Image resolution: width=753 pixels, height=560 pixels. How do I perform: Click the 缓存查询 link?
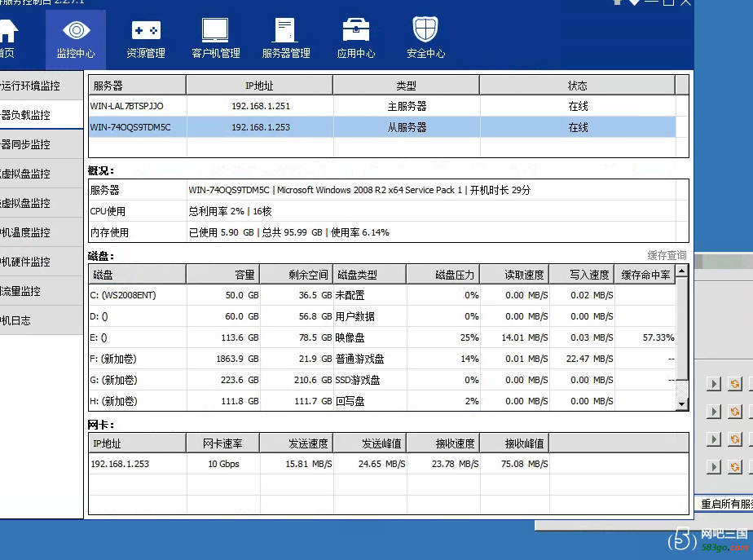(667, 255)
